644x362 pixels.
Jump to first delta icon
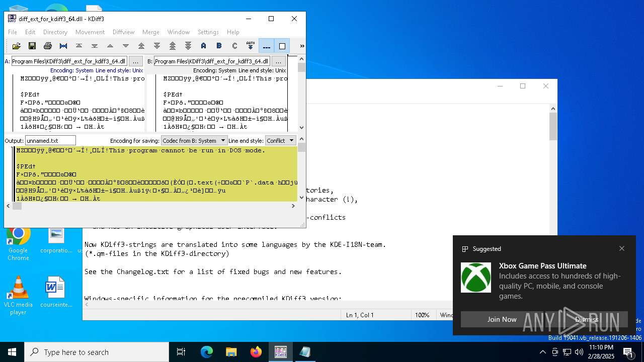pyautogui.click(x=79, y=46)
